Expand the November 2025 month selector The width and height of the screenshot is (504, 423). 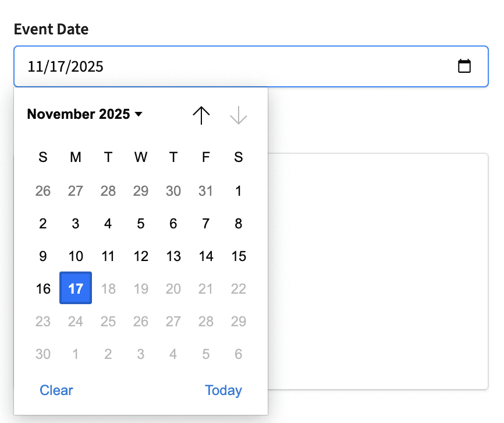tap(84, 114)
